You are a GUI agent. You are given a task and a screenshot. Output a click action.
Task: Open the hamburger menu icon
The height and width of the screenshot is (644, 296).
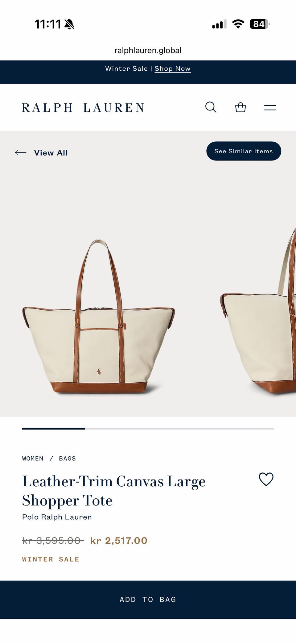pyautogui.click(x=270, y=108)
